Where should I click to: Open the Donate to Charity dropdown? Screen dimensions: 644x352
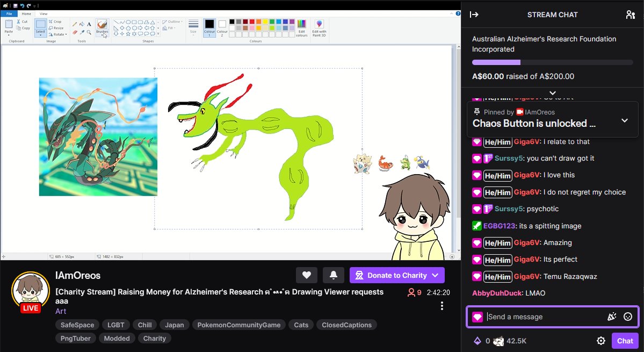(397, 275)
